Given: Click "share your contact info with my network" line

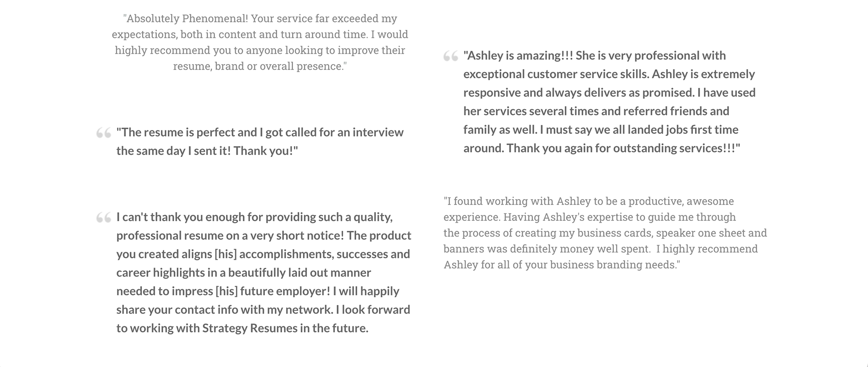Looking at the screenshot, I should tap(263, 310).
